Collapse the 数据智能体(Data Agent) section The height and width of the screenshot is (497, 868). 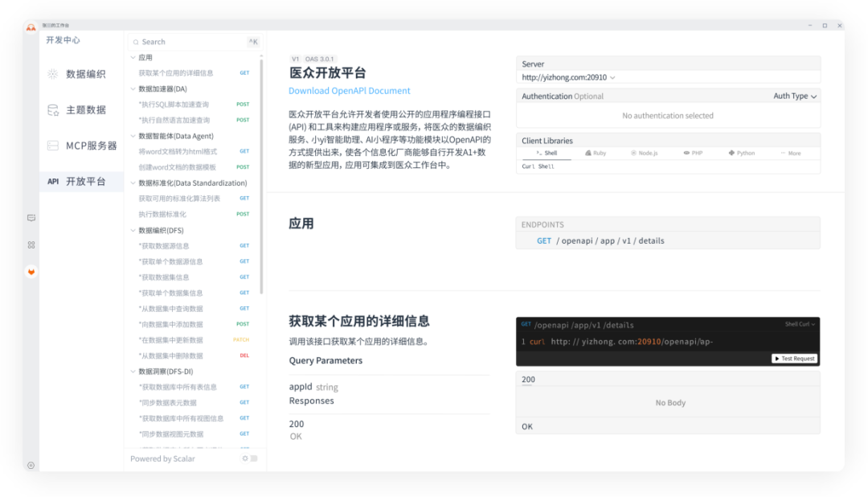133,136
